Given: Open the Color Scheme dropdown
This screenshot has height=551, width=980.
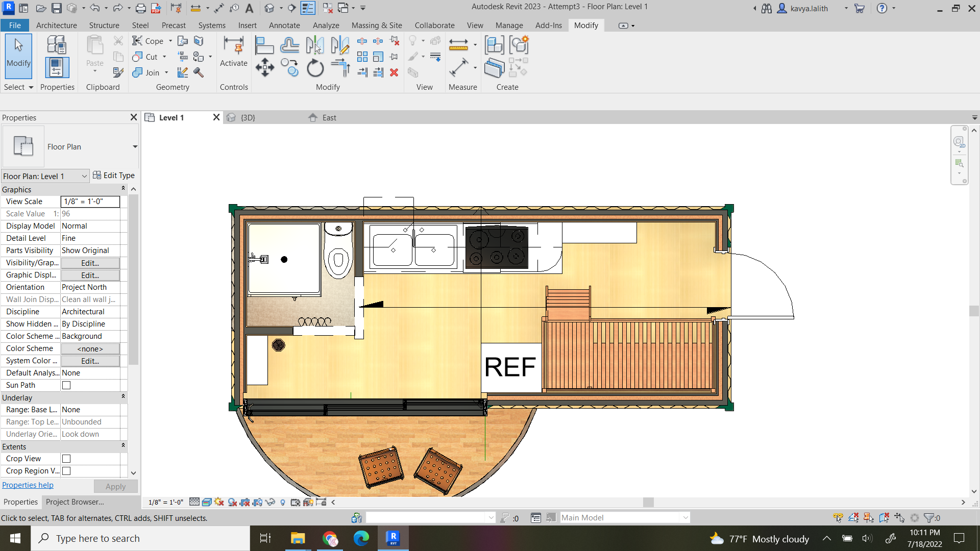Looking at the screenshot, I should [89, 348].
